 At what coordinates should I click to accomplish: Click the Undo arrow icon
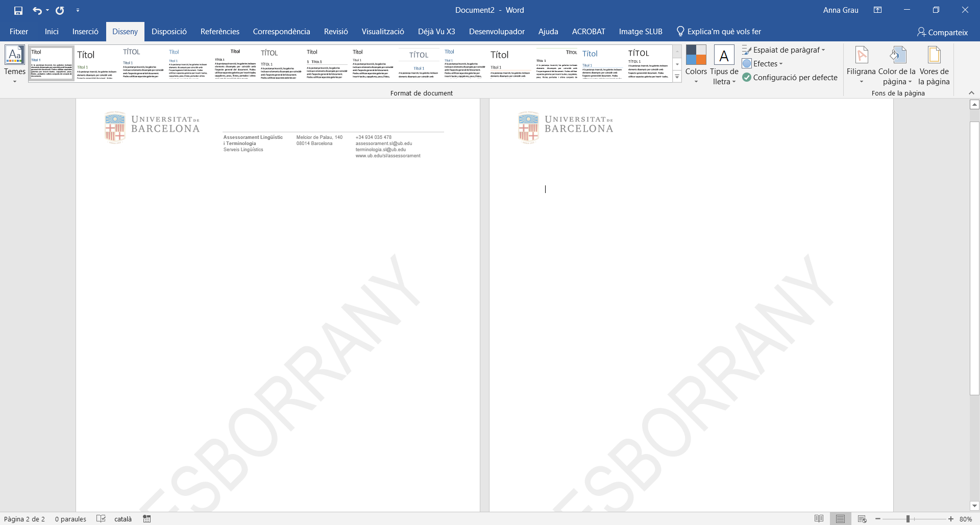click(x=37, y=10)
